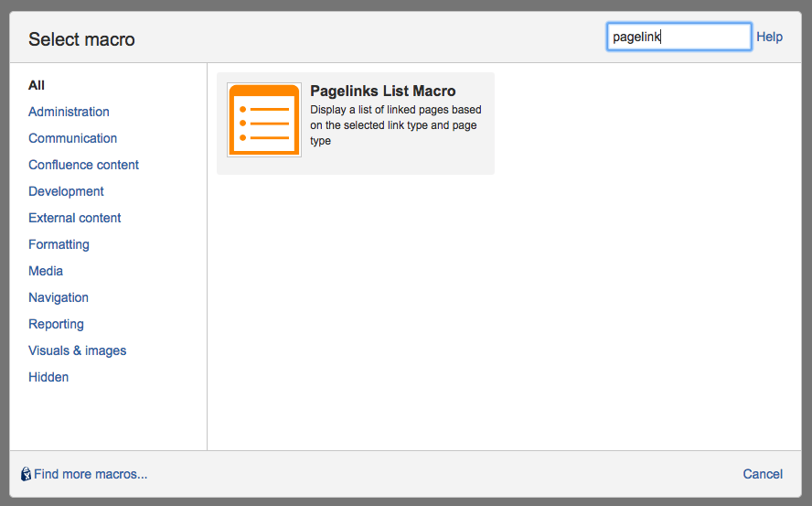
Task: Filter by Confluence content category
Action: 83,165
